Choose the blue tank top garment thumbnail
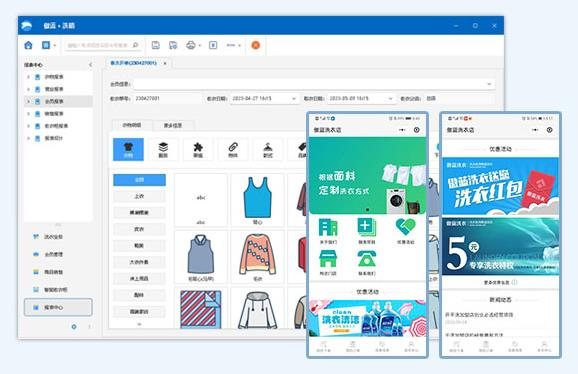This screenshot has width=578, height=374. click(x=257, y=198)
